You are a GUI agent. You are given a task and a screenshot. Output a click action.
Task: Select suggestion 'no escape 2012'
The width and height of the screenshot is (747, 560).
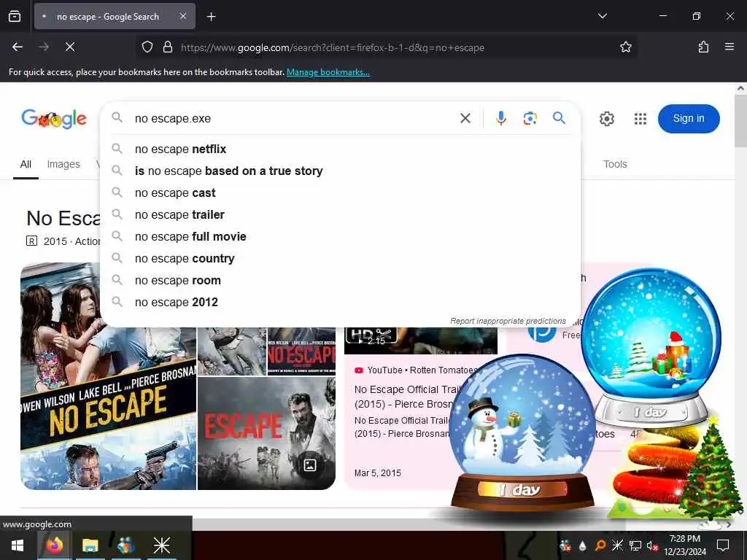point(340,303)
